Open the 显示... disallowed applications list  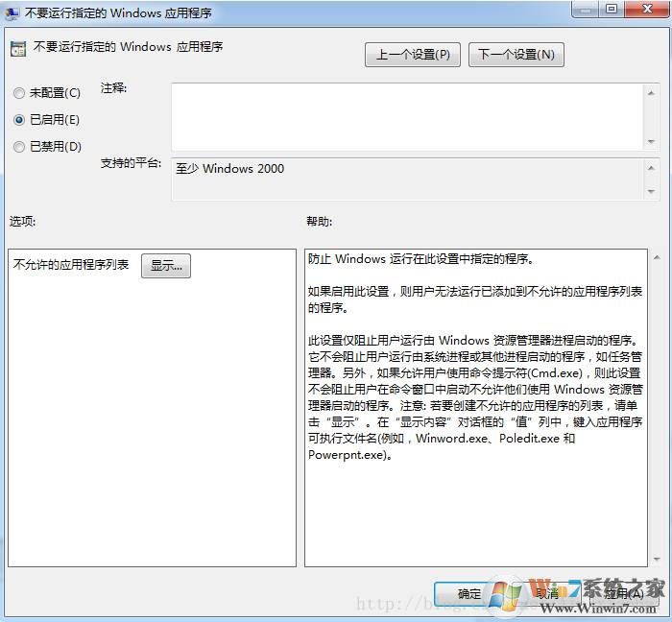click(x=166, y=266)
